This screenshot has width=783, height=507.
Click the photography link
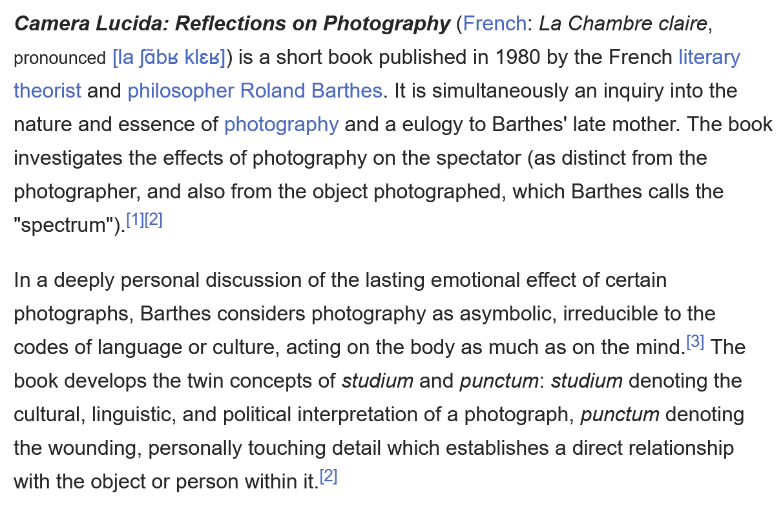281,124
